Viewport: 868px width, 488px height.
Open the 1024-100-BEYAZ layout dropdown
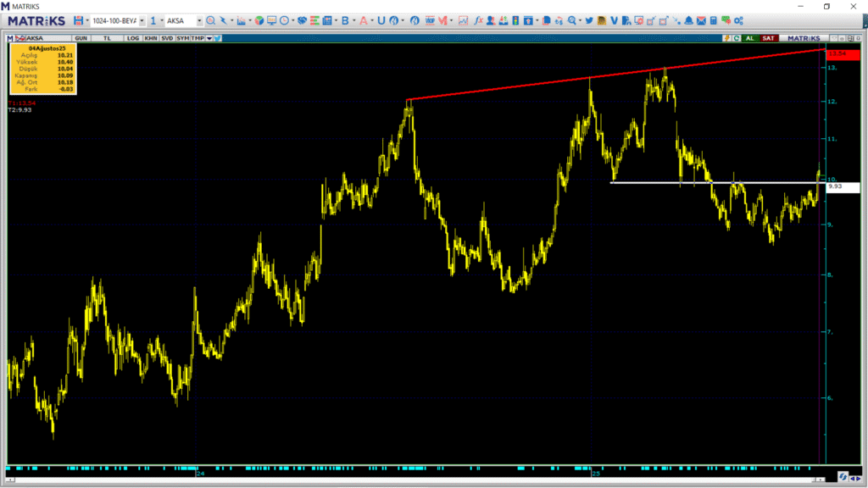pyautogui.click(x=142, y=19)
